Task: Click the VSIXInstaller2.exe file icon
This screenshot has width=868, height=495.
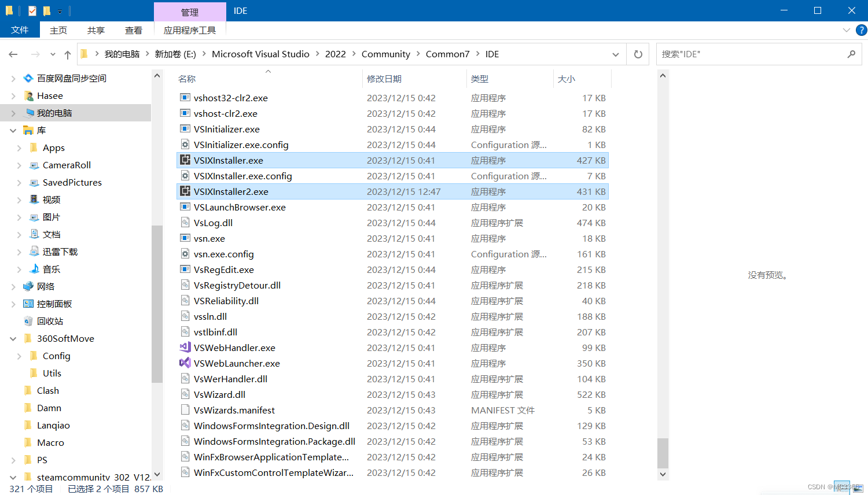Action: (185, 191)
